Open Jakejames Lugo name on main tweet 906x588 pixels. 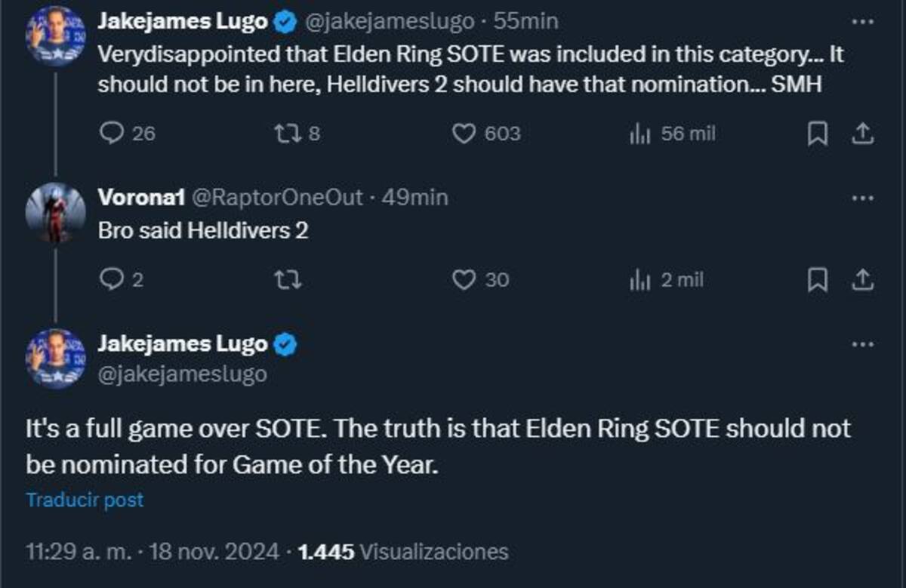tap(183, 344)
